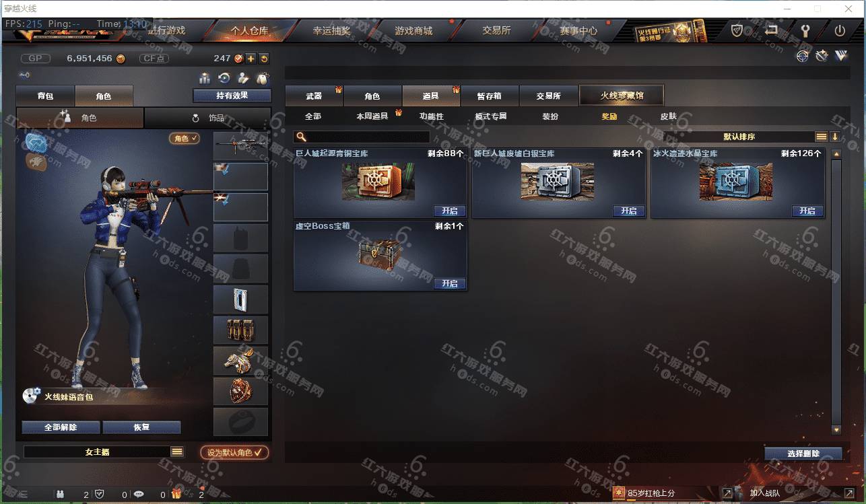Expand the 女主播 character dropdown list
The height and width of the screenshot is (504, 866).
tap(177, 452)
